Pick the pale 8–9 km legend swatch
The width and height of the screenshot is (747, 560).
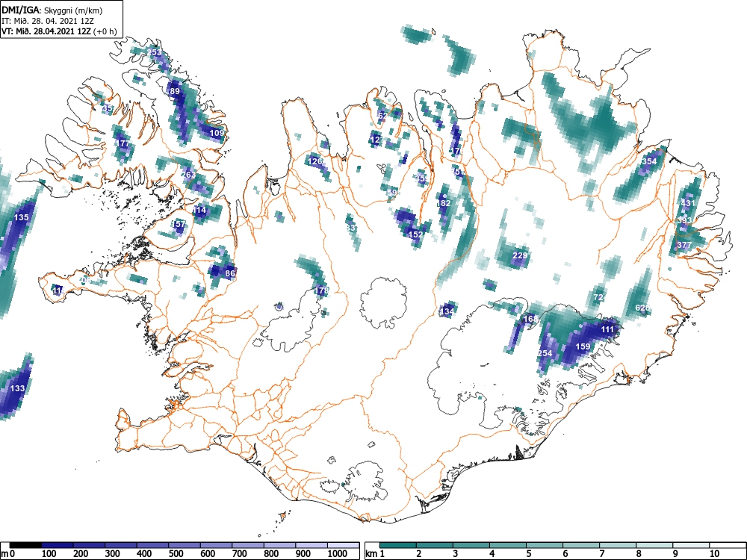tap(654, 545)
